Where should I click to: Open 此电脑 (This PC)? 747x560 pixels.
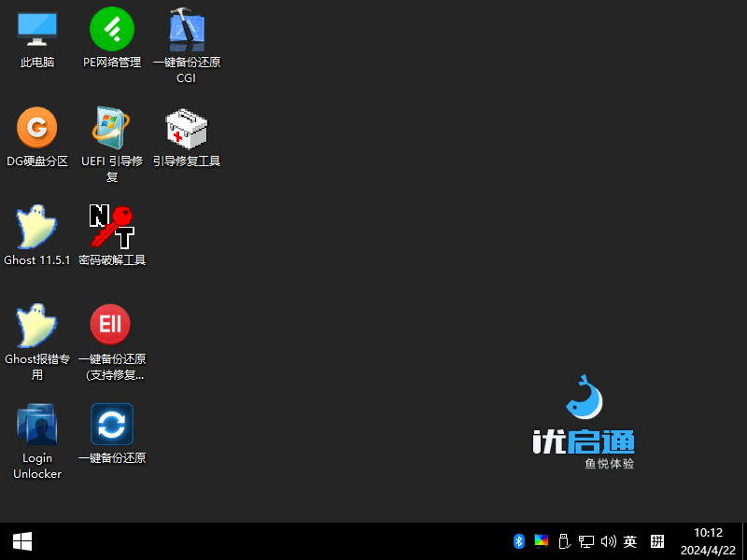(36, 30)
